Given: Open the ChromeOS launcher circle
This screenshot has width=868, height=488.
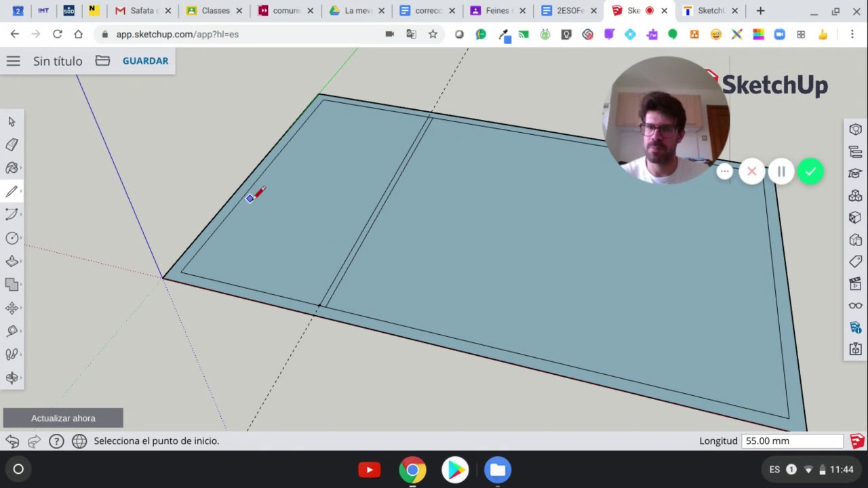Looking at the screenshot, I should pos(18,469).
